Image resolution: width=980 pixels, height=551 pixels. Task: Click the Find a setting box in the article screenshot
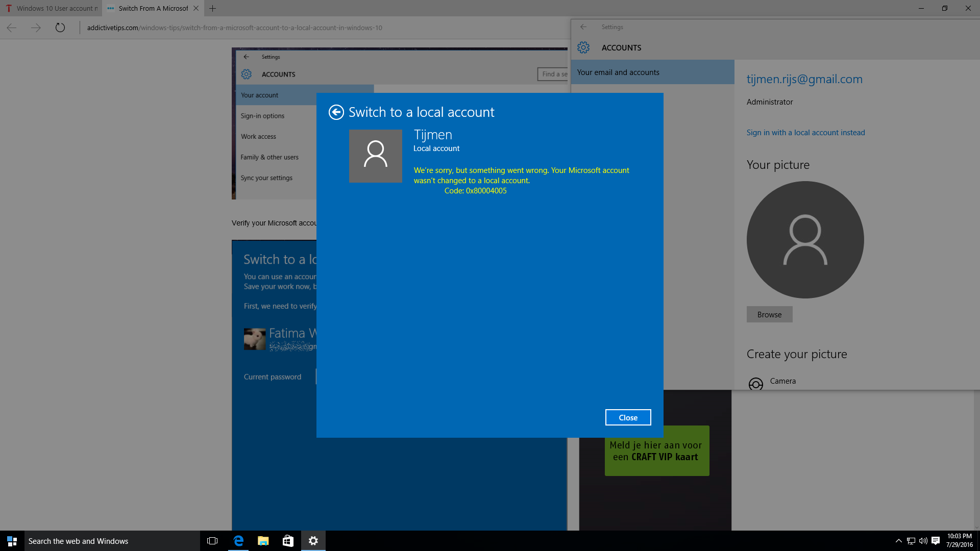click(553, 74)
